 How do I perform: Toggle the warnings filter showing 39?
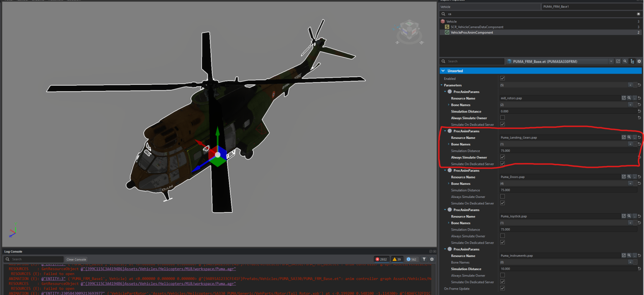(x=397, y=259)
